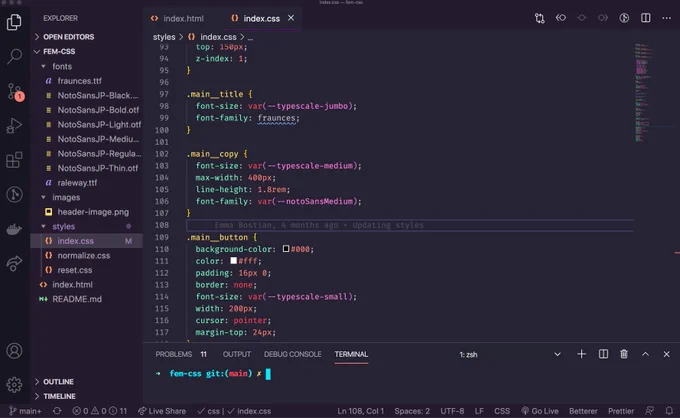The height and width of the screenshot is (418, 680).
Task: Click Live Share in status bar
Action: [x=162, y=411]
